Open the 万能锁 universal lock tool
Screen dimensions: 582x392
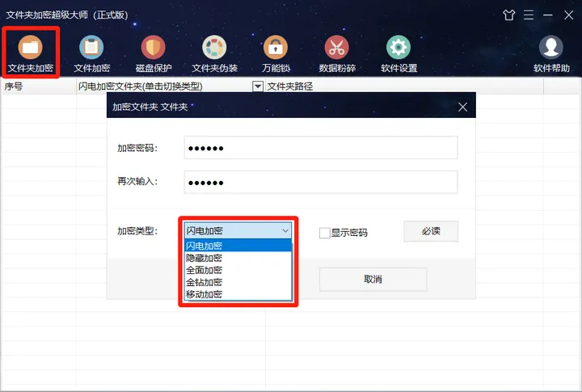[x=276, y=53]
